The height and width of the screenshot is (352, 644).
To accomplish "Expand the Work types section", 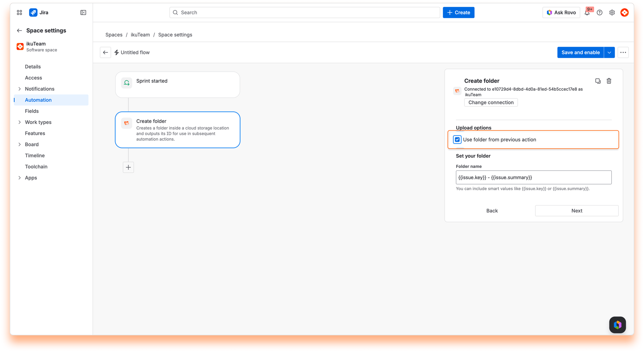I will coord(19,122).
